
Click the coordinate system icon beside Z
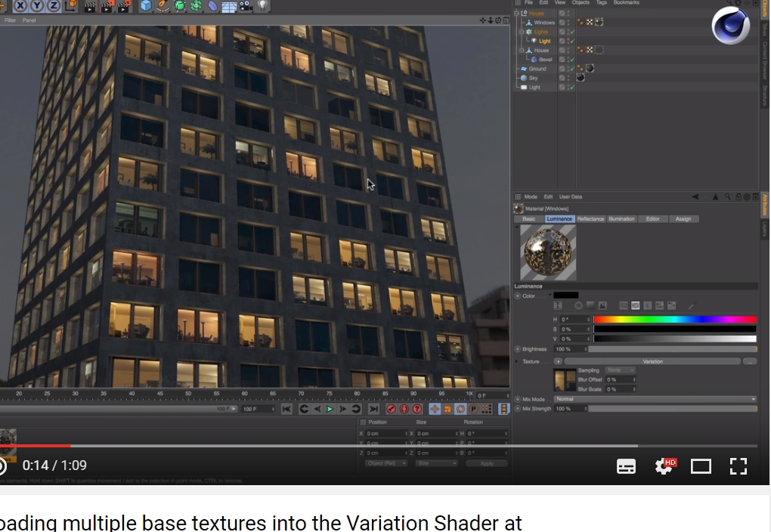click(71, 6)
